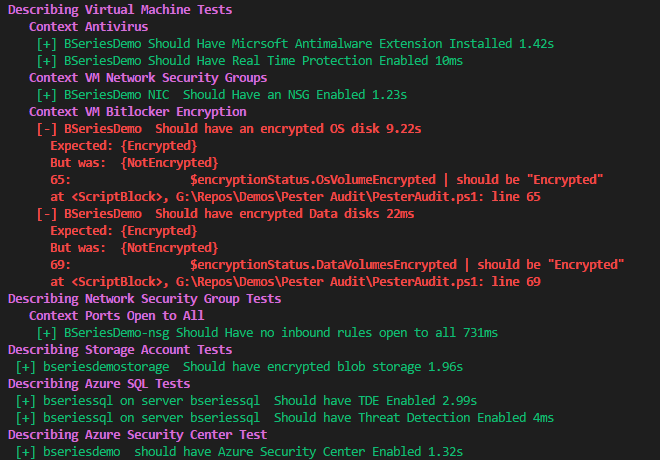The width and height of the screenshot is (660, 460).
Task: Open the PesterAudit.ps1 line 69 path link
Action: tap(358, 282)
